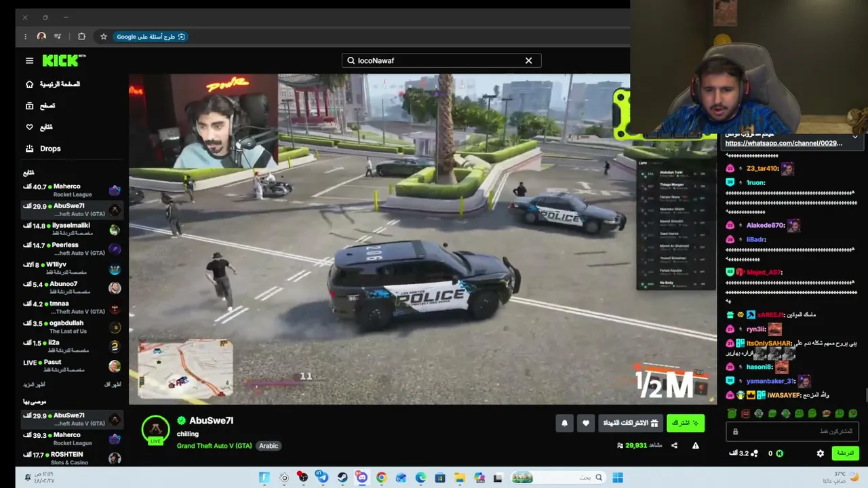The height and width of the screenshot is (488, 868).
Task: Toggle stream notifications bell button
Action: 565,423
